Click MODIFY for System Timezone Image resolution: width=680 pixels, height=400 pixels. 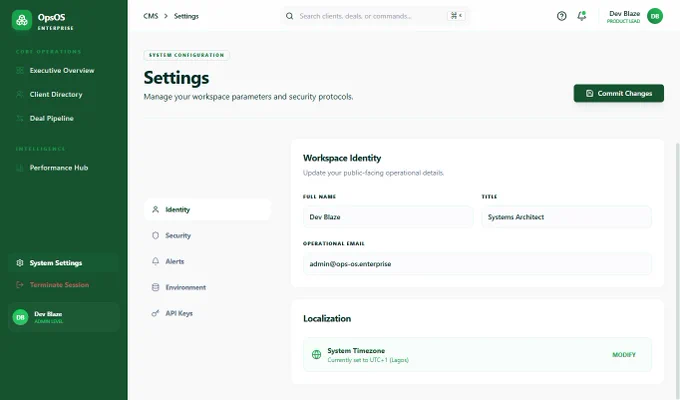[624, 355]
